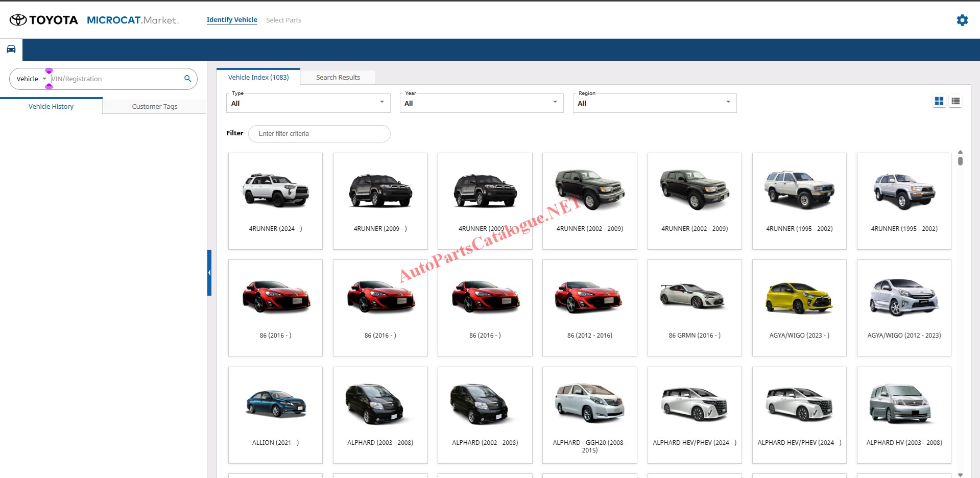Click the magnifying glass search icon

click(x=187, y=79)
